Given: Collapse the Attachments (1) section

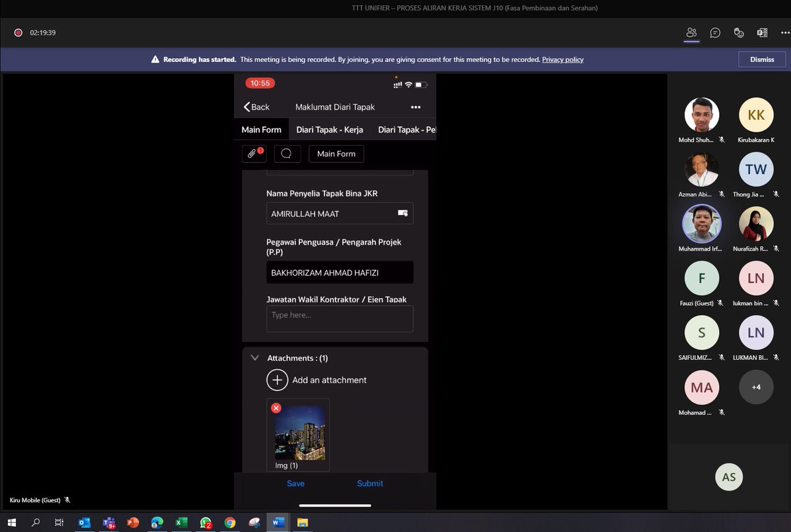Looking at the screenshot, I should tap(254, 357).
